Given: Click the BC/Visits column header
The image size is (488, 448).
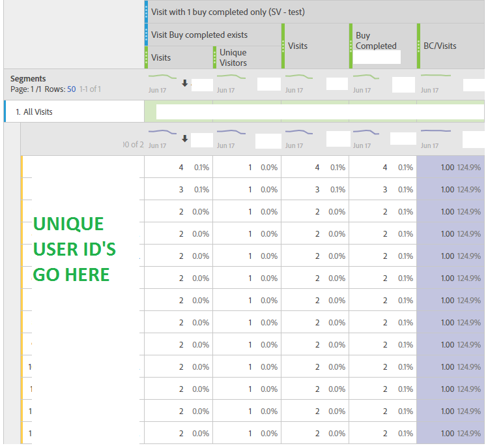Looking at the screenshot, I should click(438, 46).
